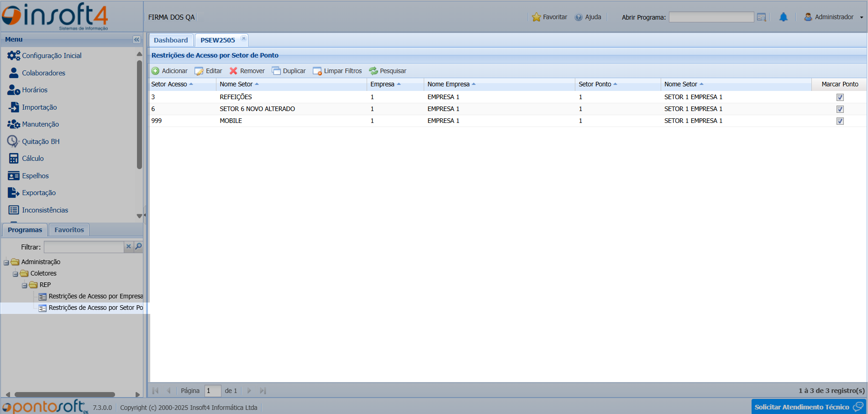This screenshot has height=414, width=868.
Task: Open the notifications bell icon
Action: pyautogui.click(x=784, y=17)
